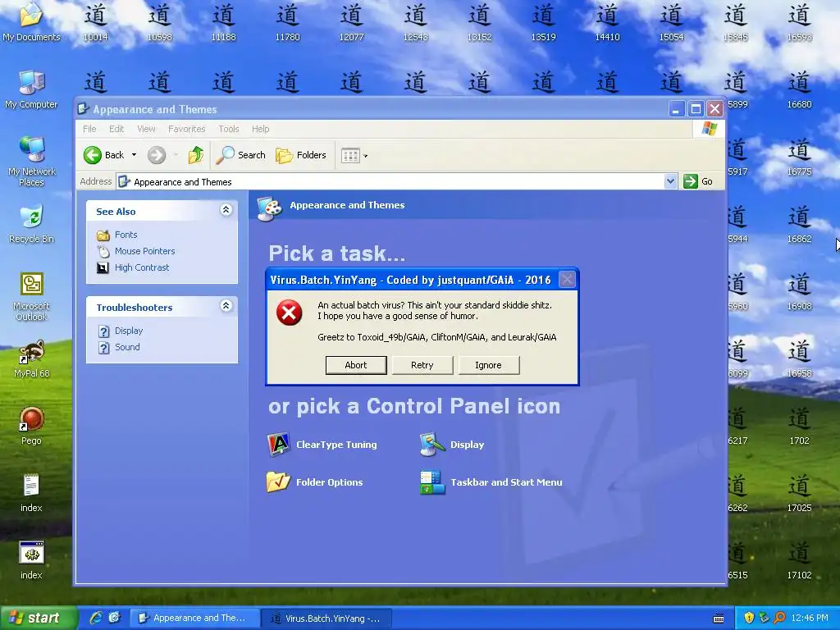Open the Tools menu
Image resolution: width=840 pixels, height=630 pixels.
coord(228,129)
